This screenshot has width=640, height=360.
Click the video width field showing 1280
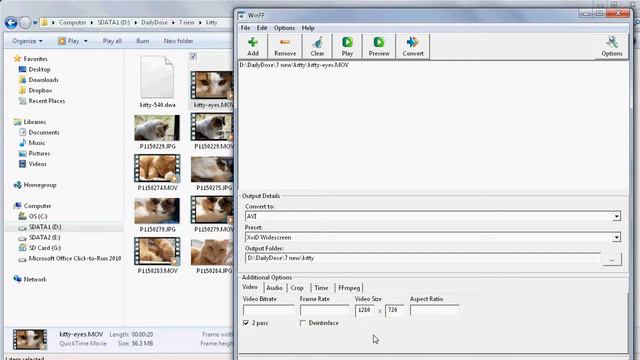(364, 310)
